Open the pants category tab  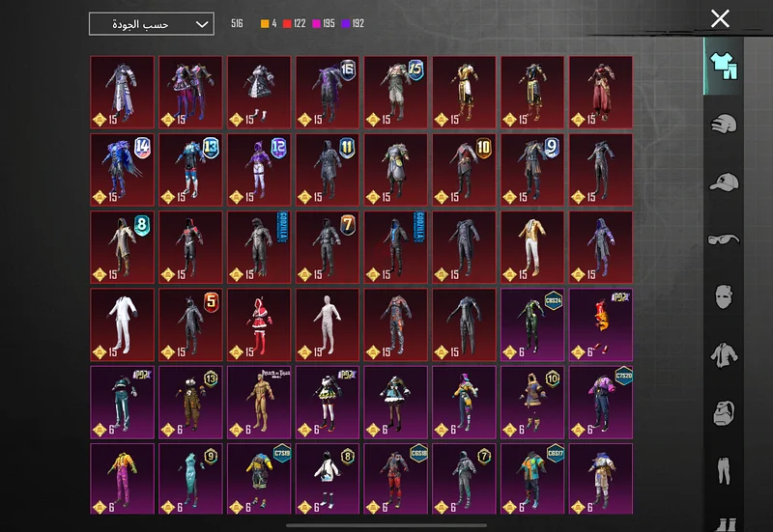coord(724,470)
